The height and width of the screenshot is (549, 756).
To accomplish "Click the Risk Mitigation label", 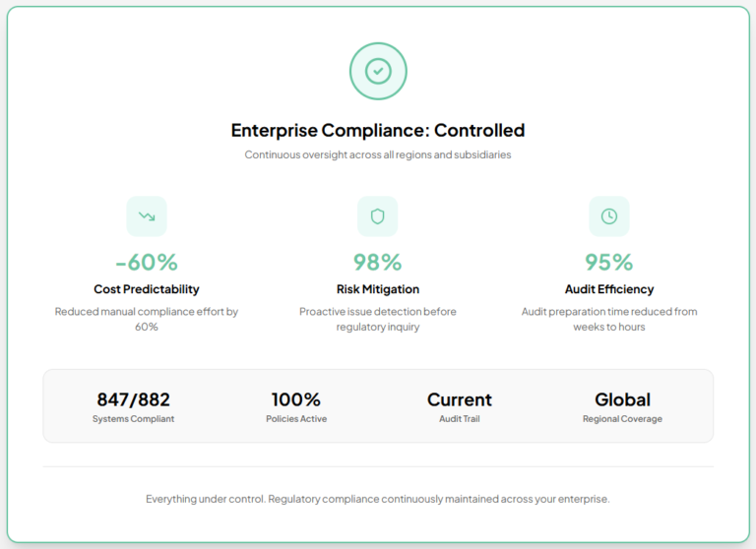I will click(378, 289).
